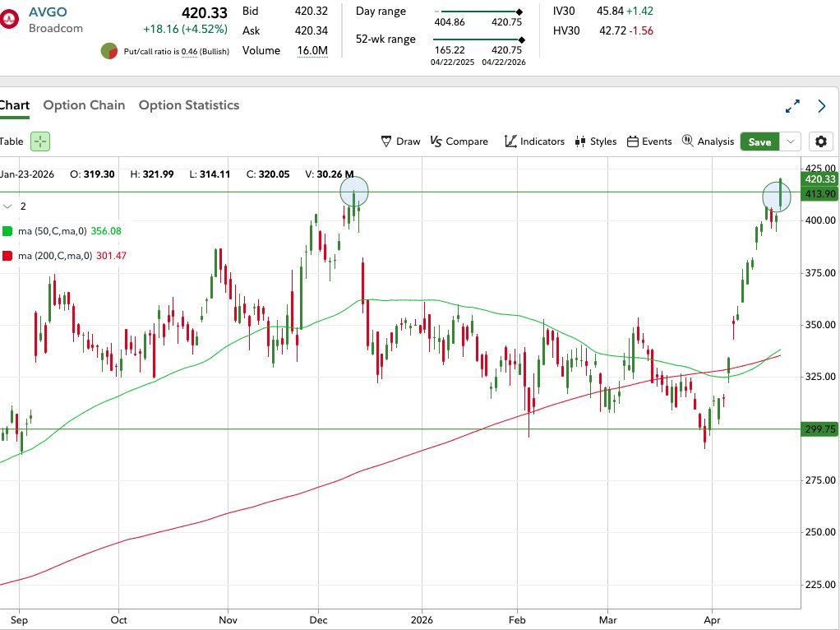
Task: Click the 16.0M volume value
Action: [x=312, y=50]
